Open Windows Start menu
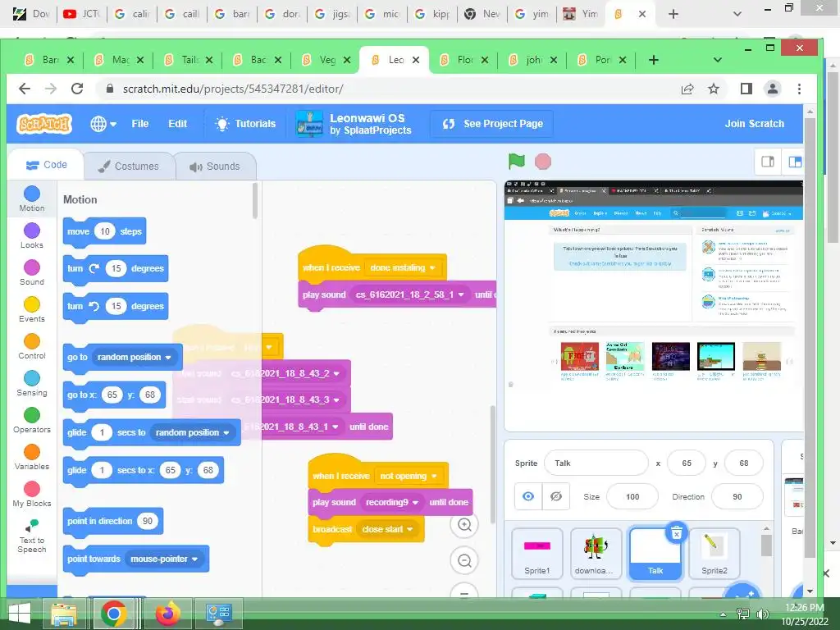 click(x=20, y=613)
